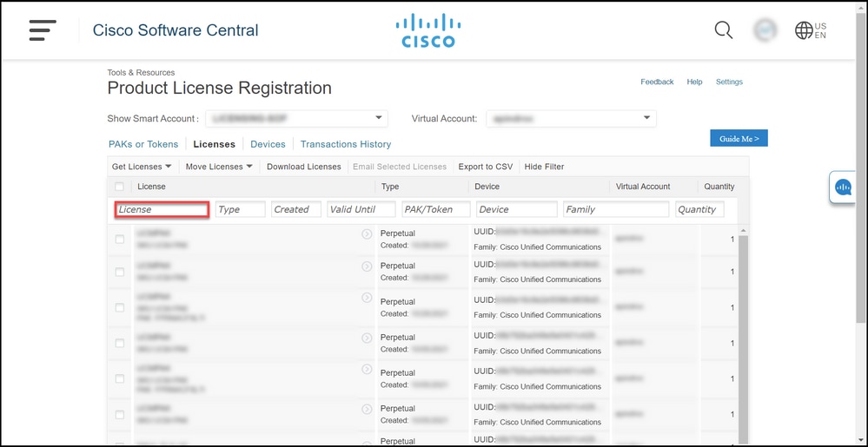
Task: Click Hide Filter
Action: [x=544, y=167]
